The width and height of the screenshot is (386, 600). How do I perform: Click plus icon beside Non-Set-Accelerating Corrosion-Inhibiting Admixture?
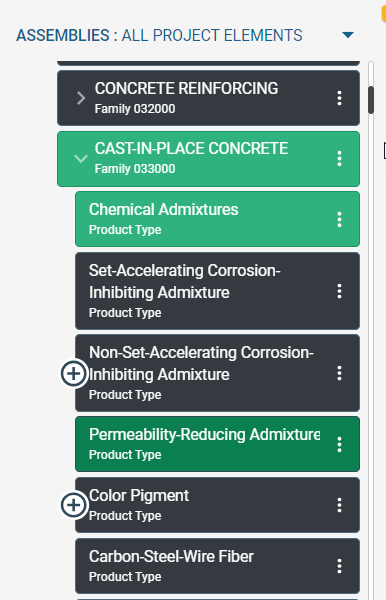pyautogui.click(x=73, y=373)
